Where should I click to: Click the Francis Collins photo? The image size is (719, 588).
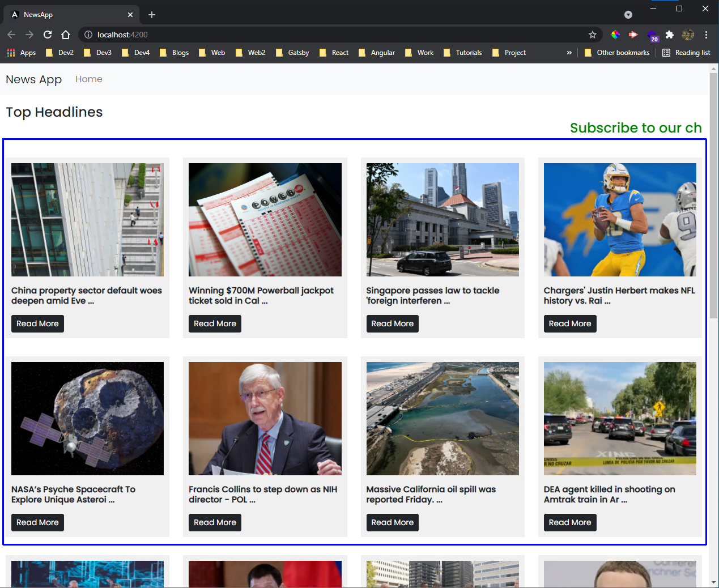[x=265, y=419]
